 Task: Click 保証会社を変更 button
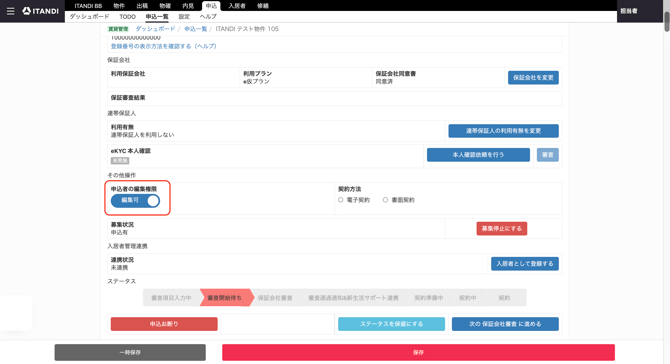click(x=533, y=78)
